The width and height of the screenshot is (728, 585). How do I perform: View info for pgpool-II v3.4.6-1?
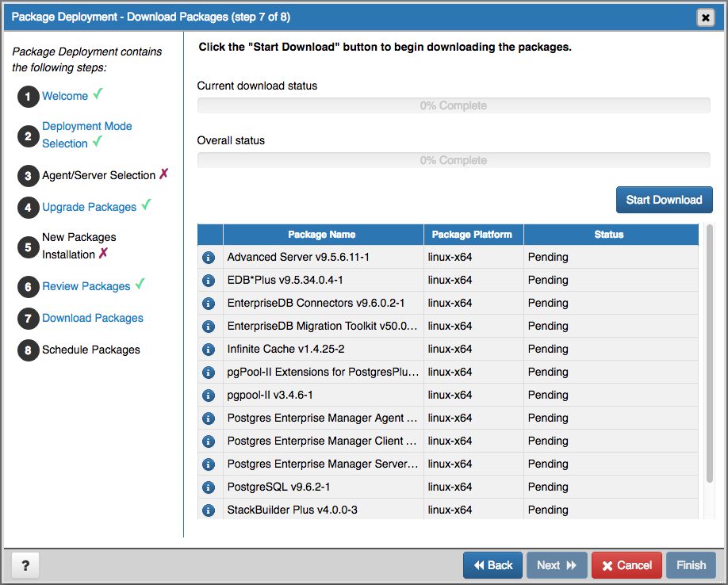coord(209,396)
